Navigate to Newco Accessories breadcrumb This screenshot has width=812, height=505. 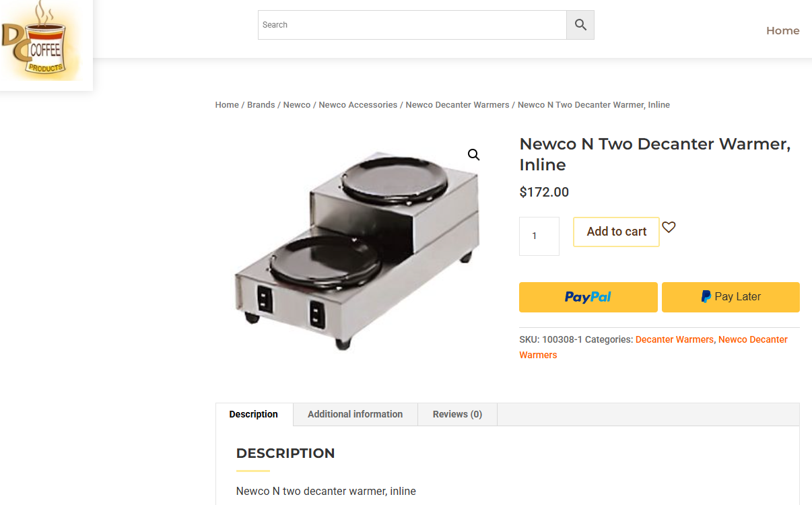coord(358,105)
